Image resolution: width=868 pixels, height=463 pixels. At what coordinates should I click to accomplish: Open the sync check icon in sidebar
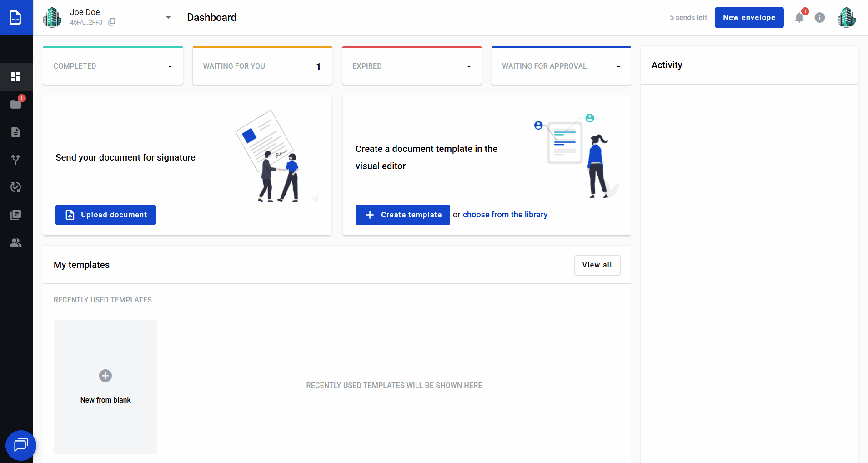(x=16, y=187)
